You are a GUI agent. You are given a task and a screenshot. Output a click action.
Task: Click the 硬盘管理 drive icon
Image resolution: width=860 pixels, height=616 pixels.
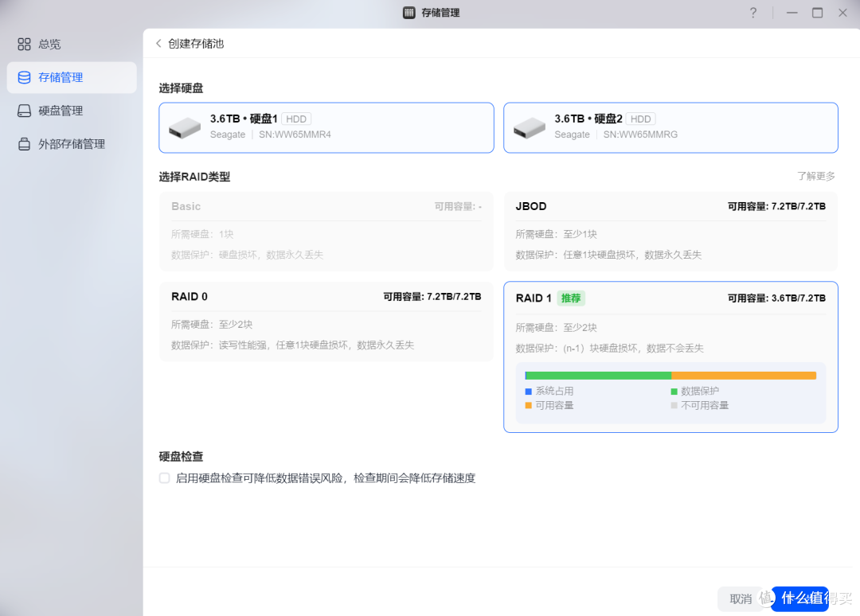coord(24,111)
